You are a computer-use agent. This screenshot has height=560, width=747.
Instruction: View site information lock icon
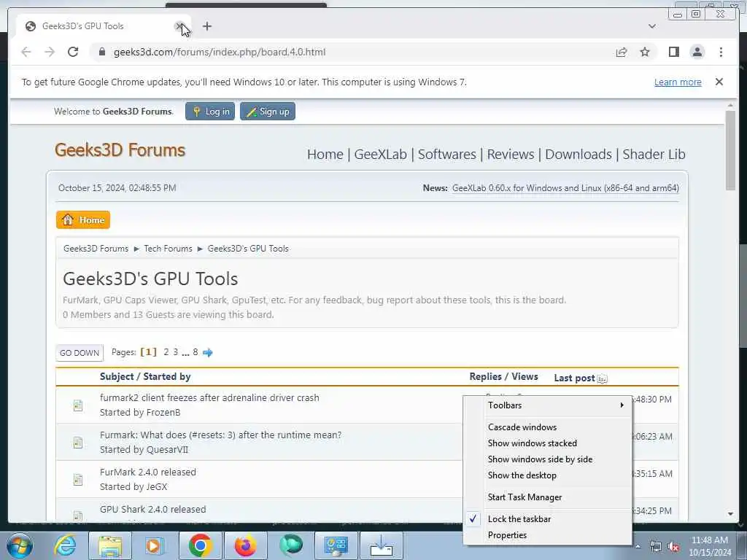[101, 52]
